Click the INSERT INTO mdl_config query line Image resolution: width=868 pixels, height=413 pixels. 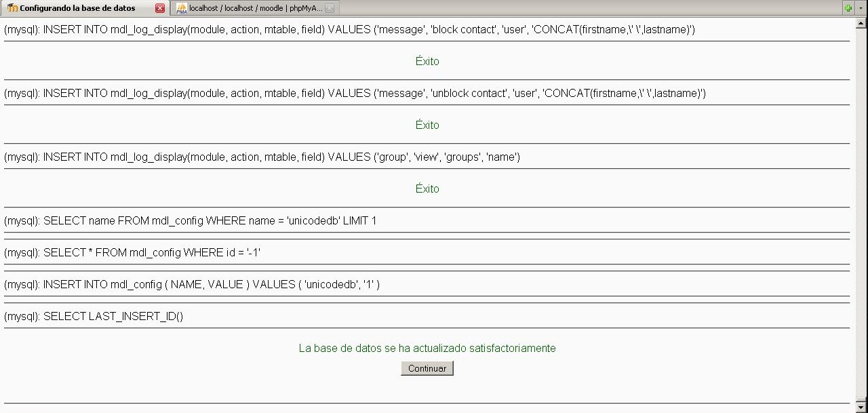191,285
